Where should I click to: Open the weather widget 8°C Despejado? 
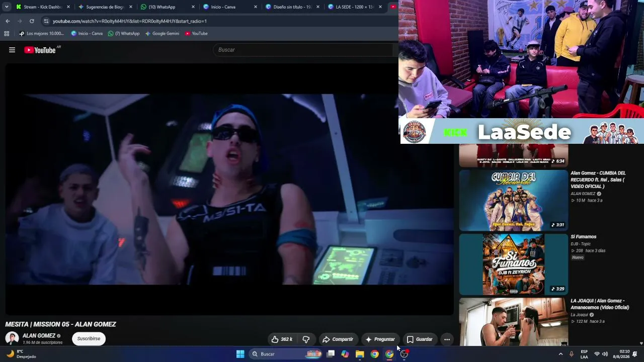point(21,354)
